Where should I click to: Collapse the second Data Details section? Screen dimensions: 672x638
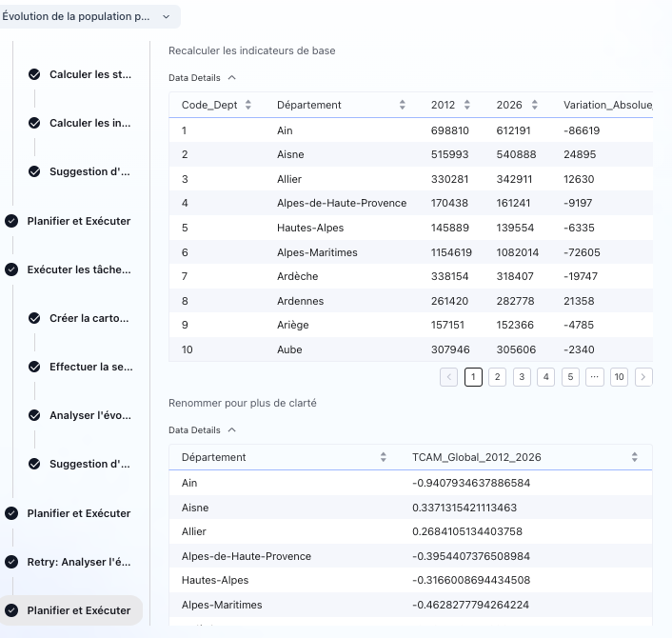pos(231,430)
